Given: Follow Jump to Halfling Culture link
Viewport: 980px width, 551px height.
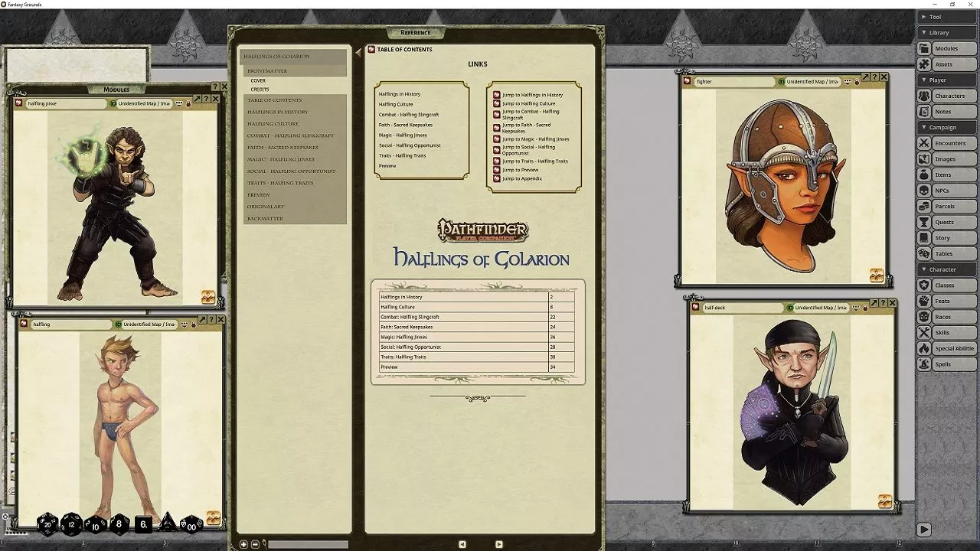Looking at the screenshot, I should (x=524, y=103).
